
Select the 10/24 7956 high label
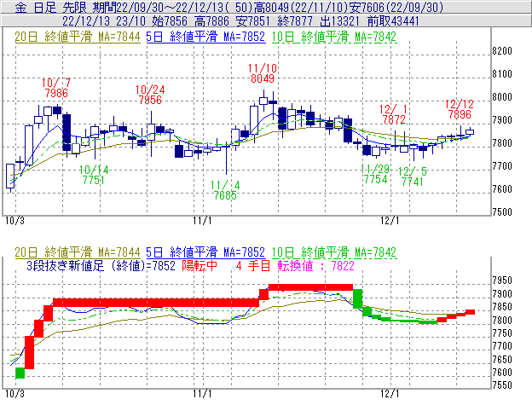[x=150, y=95]
